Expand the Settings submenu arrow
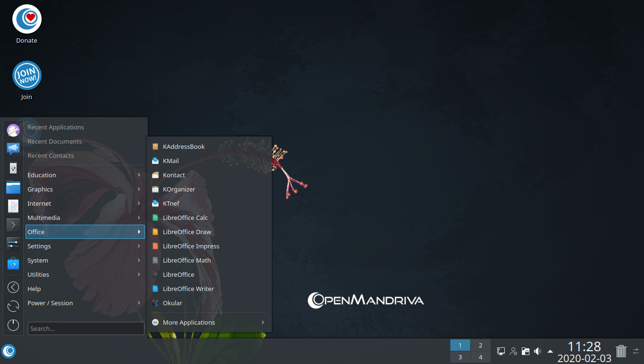This screenshot has width=644, height=364. (139, 246)
